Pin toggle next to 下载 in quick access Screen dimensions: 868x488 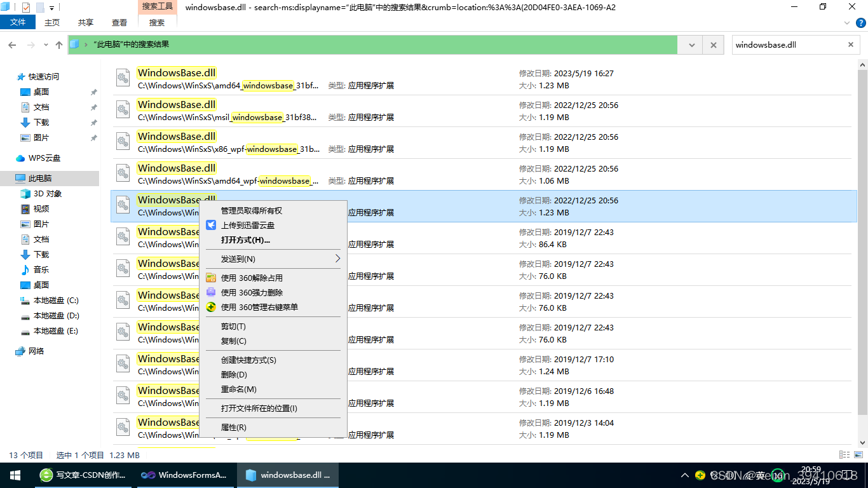click(93, 123)
